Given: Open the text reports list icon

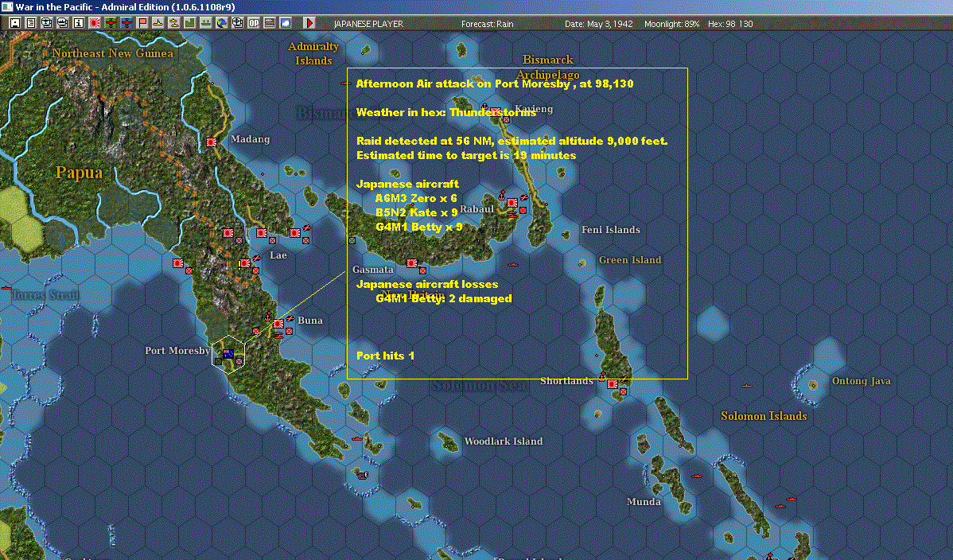Looking at the screenshot, I should click(30, 23).
